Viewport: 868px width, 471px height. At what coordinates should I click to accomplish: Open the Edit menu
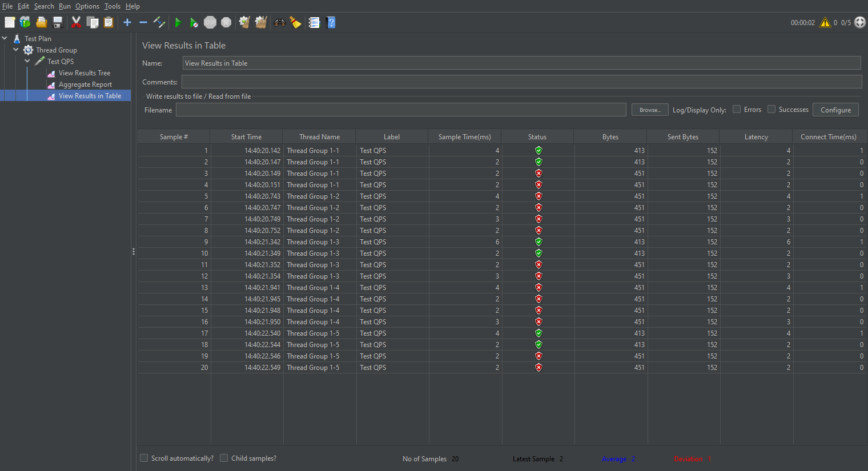coord(23,6)
